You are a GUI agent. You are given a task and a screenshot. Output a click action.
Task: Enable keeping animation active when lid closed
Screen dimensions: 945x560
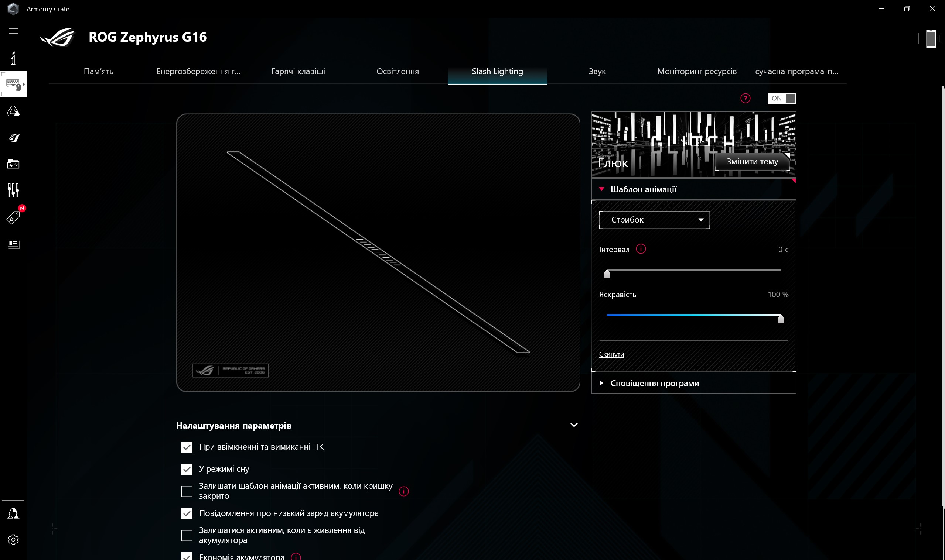(x=187, y=491)
